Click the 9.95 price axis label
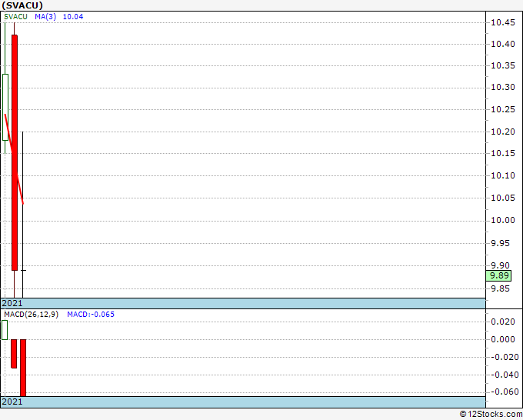The height and width of the screenshot is (420, 523). point(501,243)
